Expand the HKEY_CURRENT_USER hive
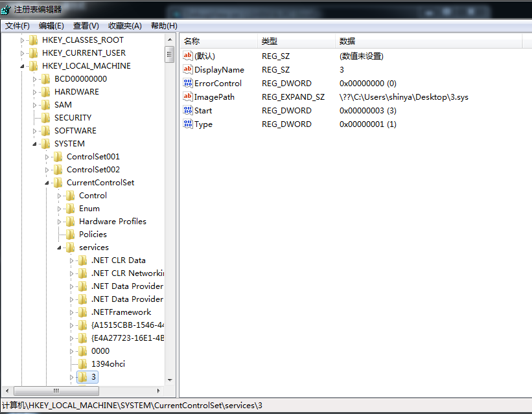 [23, 53]
